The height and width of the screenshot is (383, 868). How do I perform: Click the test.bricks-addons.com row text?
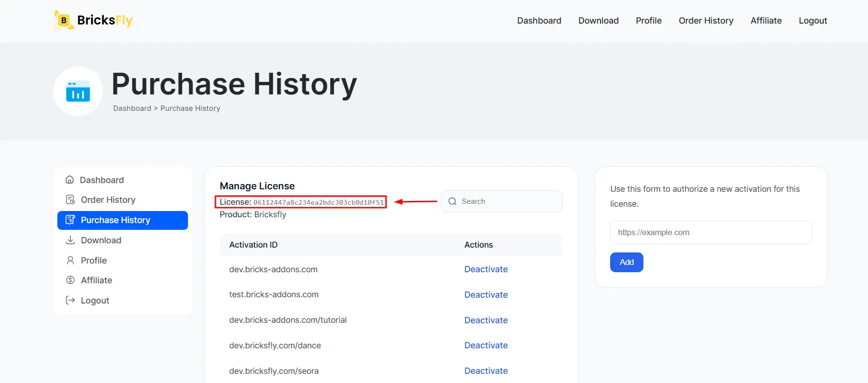pyautogui.click(x=274, y=294)
